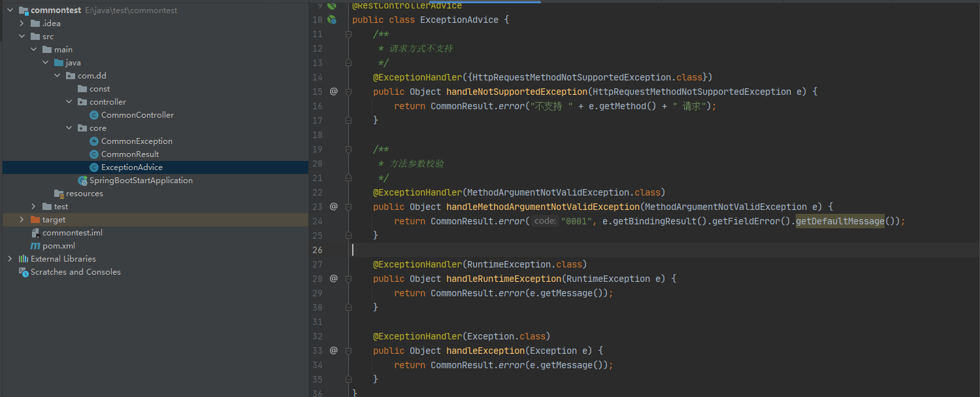Expand the External Libraries node

coord(10,259)
